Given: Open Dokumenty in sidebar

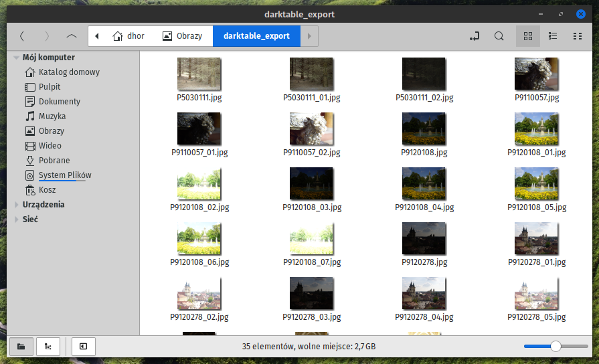Looking at the screenshot, I should tap(60, 102).
